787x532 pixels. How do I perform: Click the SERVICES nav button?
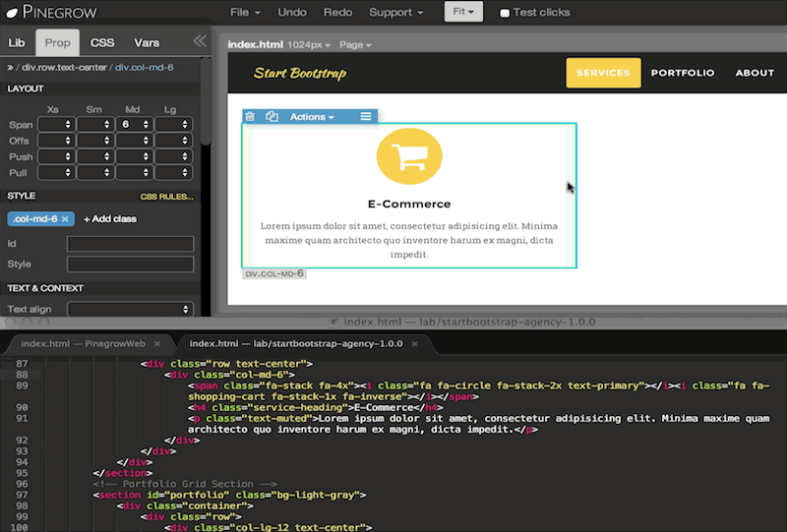coord(603,73)
